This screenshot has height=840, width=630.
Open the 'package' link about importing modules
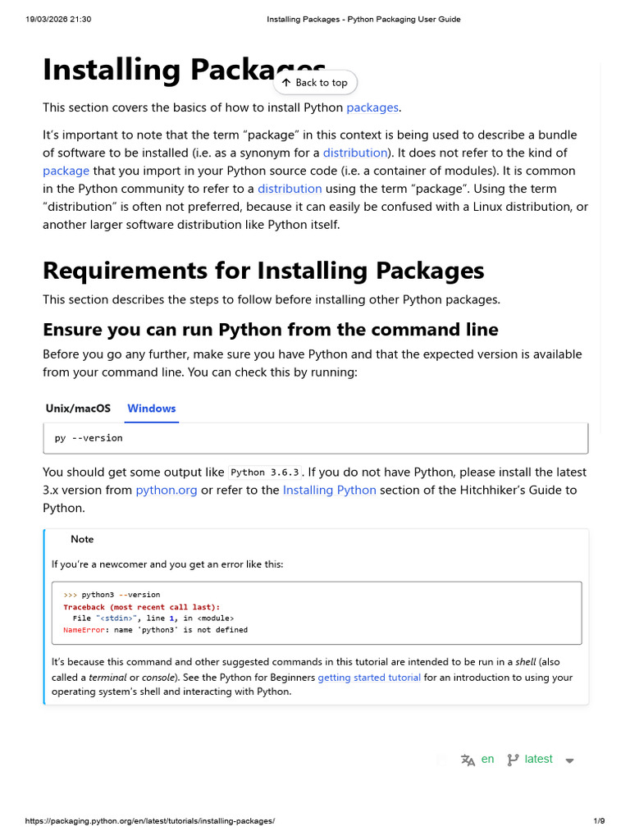click(66, 171)
